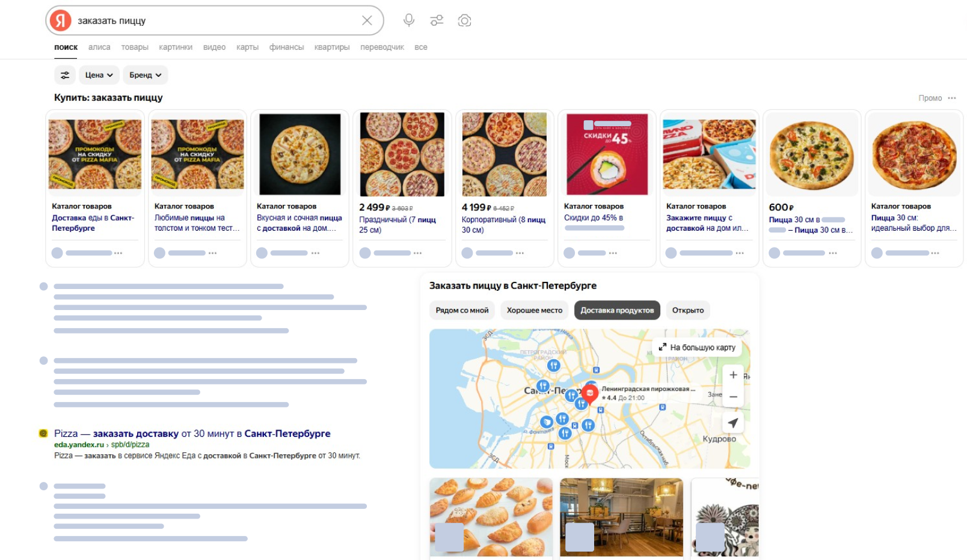
Task: Open options dots on 'Доставка еды в Санкт-Петербурге' card
Action: click(x=118, y=253)
